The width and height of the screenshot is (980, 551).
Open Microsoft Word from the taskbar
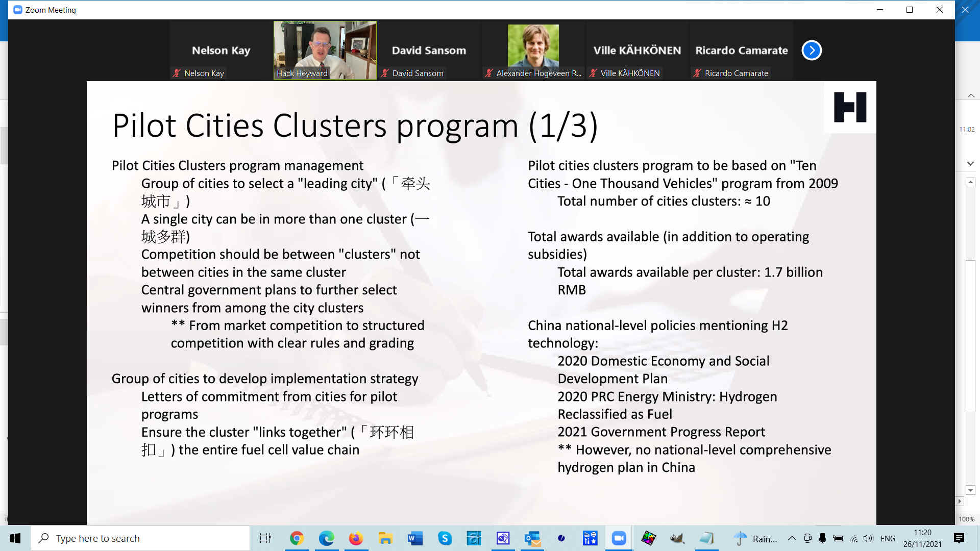click(415, 538)
